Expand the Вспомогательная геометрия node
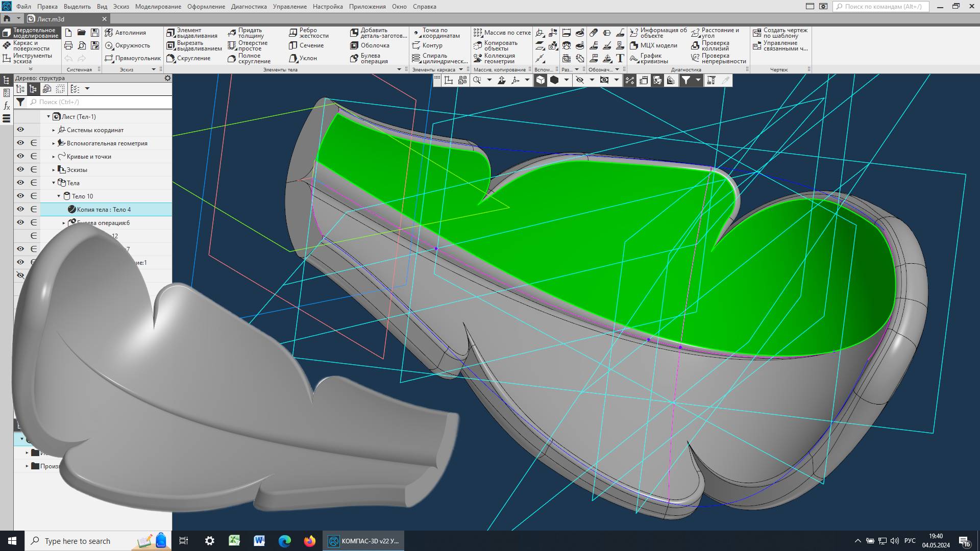980x551 pixels. [x=54, y=143]
